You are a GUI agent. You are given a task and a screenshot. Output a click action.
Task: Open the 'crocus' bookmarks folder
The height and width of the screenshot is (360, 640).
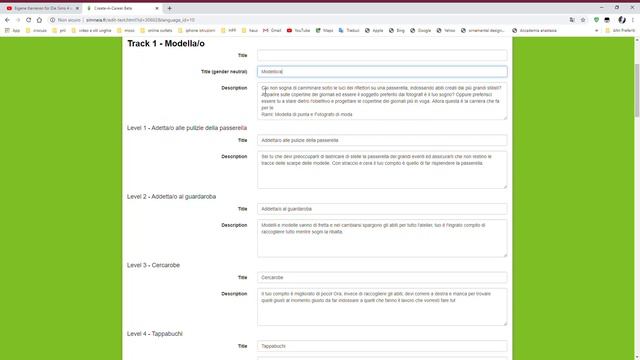click(x=36, y=31)
